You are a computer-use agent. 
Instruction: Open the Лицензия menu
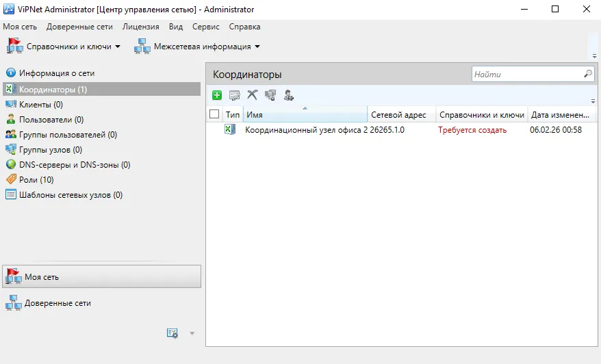tap(141, 27)
